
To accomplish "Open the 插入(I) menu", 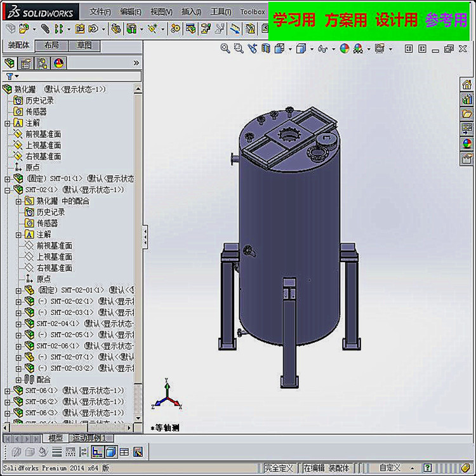I will tap(190, 11).
